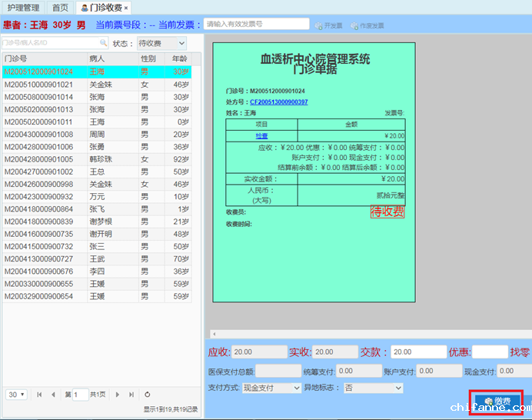Close the 门诊收费 tab
This screenshot has height=420, width=532.
pos(126,8)
